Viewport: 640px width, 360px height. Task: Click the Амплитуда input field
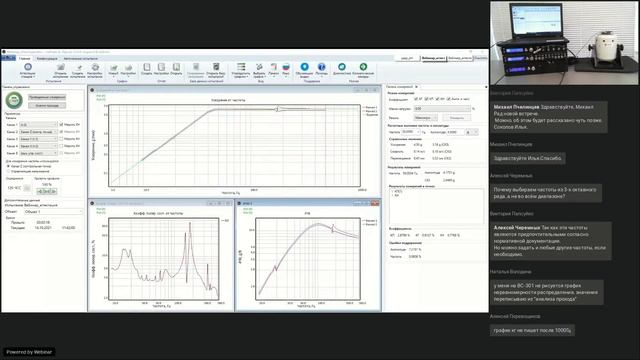pos(455,132)
